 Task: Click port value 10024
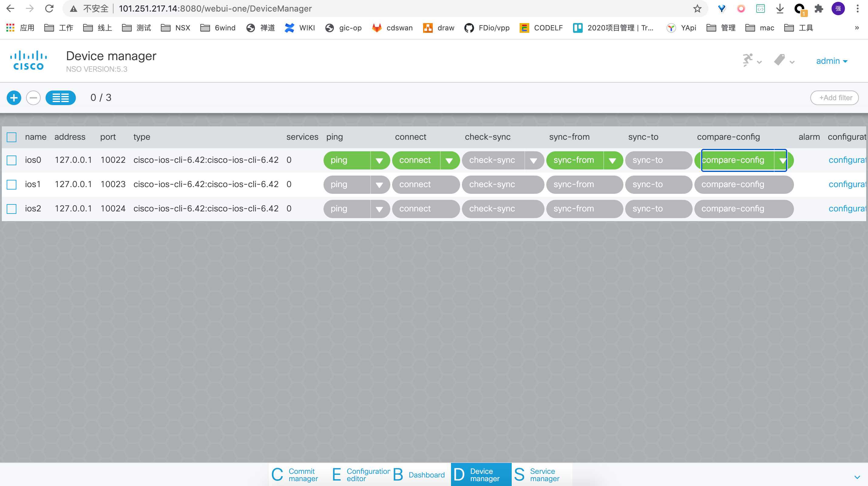click(x=113, y=209)
